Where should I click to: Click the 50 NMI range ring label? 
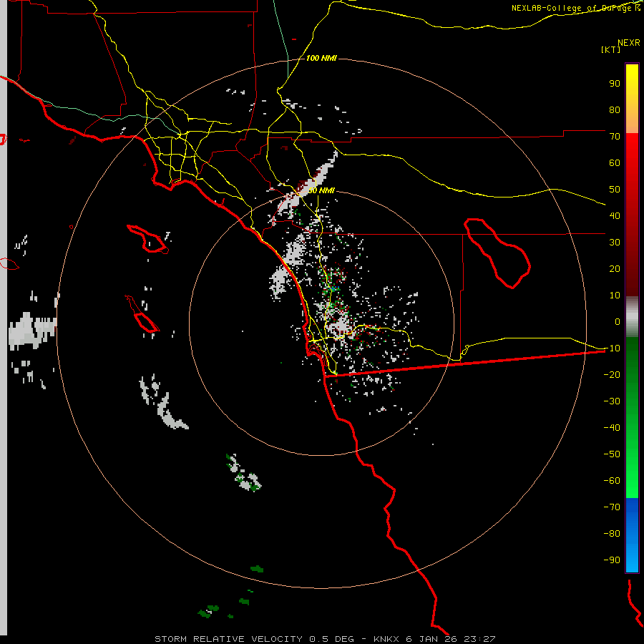321,190
